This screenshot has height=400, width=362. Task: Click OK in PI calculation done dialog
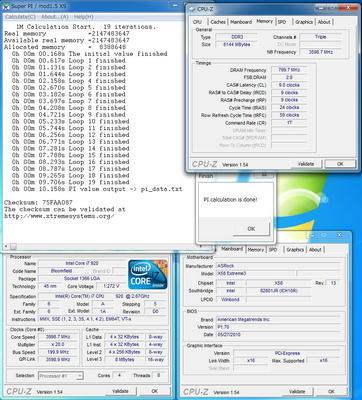(251, 229)
